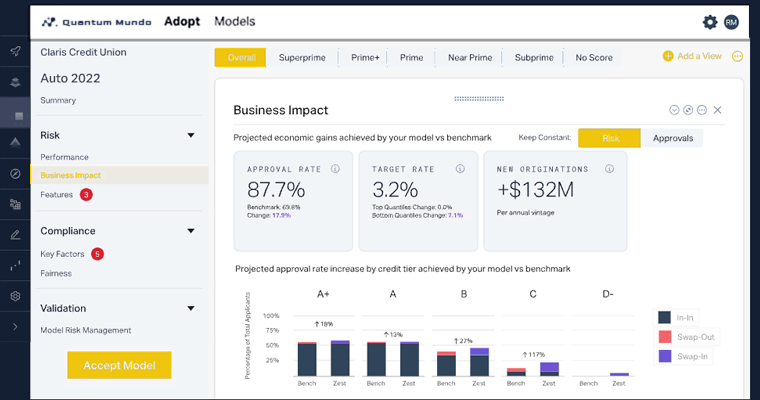This screenshot has height=400, width=760.
Task: Select the Near Prime tab
Action: point(470,58)
